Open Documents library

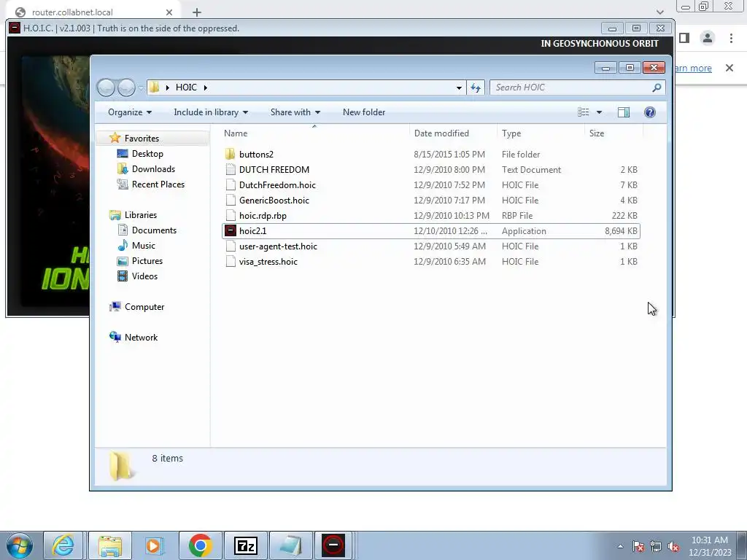(154, 230)
